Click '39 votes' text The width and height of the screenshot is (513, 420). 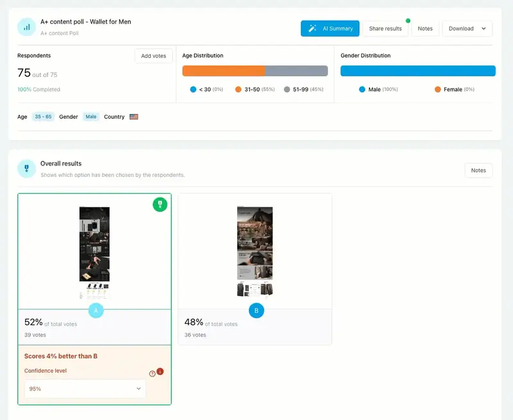coord(35,335)
